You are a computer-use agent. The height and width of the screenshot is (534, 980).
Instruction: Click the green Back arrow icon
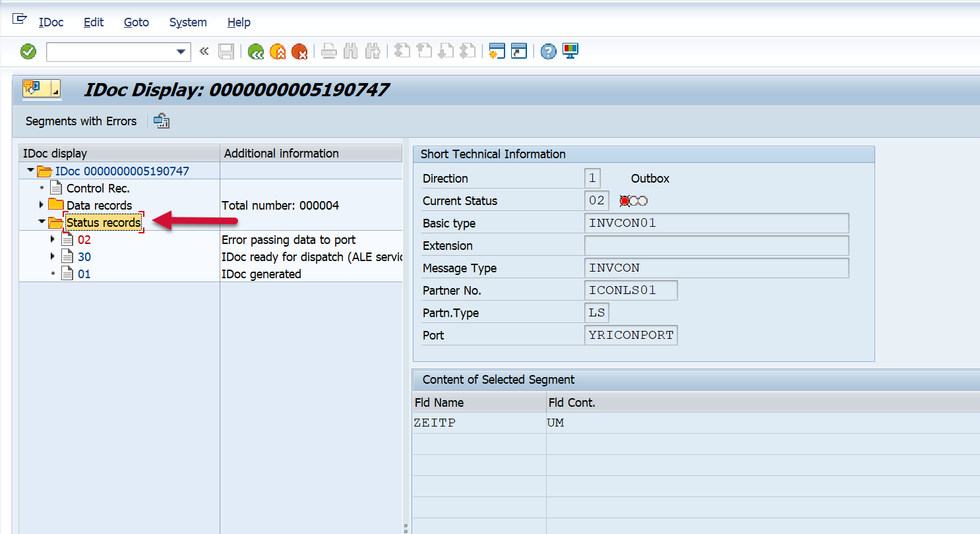point(255,51)
